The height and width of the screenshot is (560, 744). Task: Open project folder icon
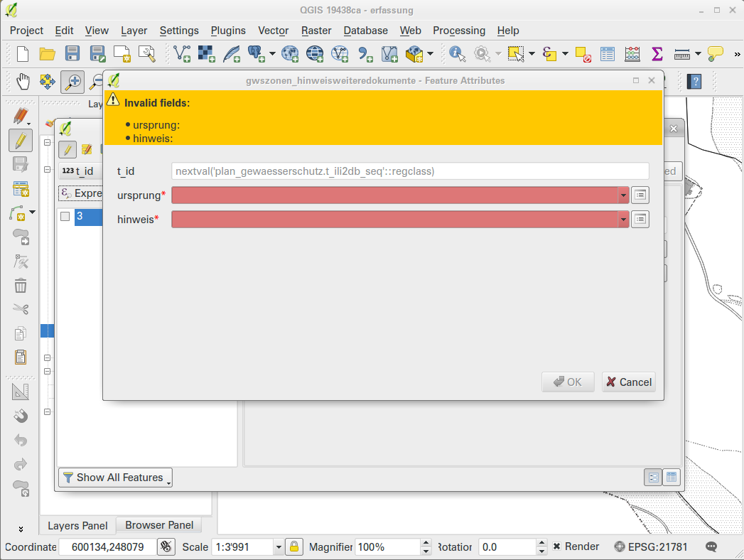tap(47, 53)
